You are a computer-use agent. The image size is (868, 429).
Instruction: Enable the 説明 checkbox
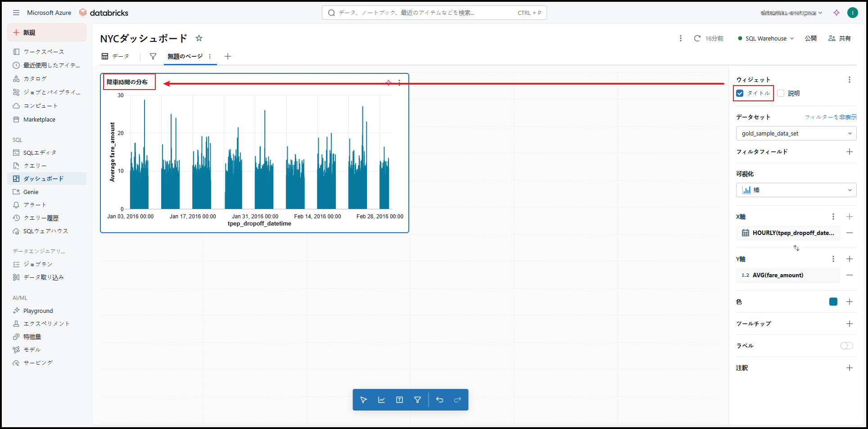coord(781,93)
